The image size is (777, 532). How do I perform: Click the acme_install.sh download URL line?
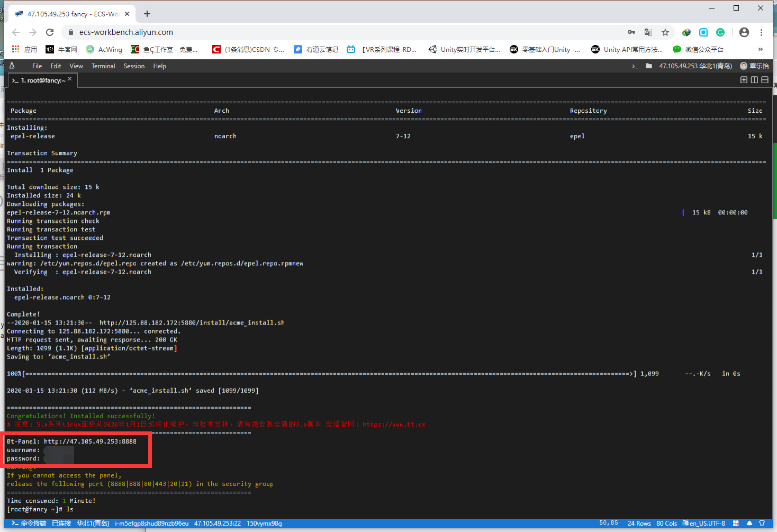146,323
